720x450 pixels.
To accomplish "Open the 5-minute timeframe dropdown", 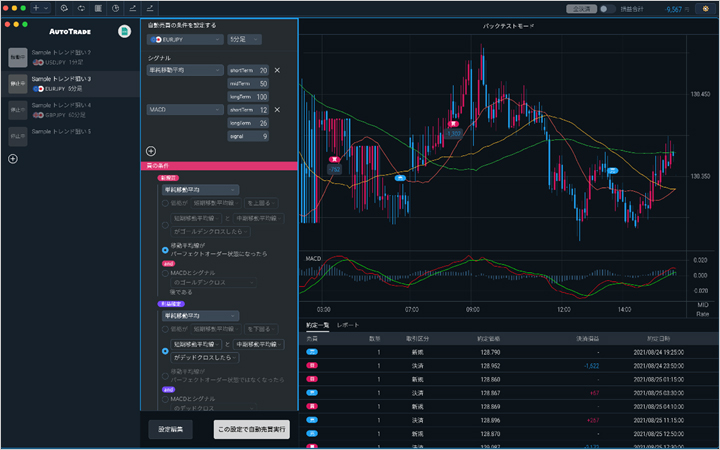I will [244, 40].
